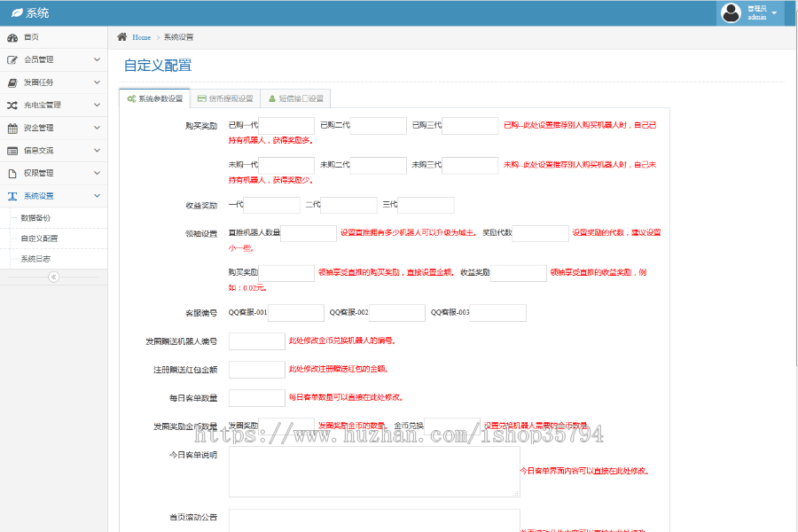Expand the 充电宝管理 chevron

[x=97, y=105]
